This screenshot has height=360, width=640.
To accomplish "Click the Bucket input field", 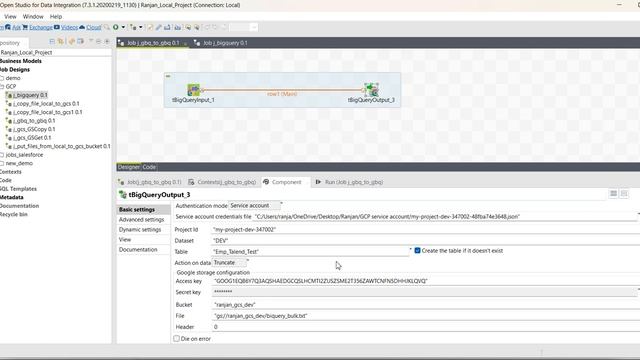I will coord(426,305).
